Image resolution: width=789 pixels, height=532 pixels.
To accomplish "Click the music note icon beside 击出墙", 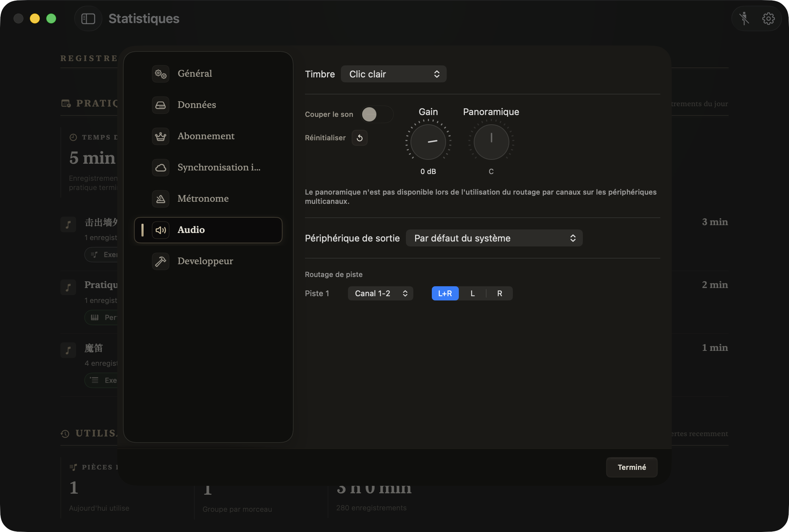I will point(68,224).
